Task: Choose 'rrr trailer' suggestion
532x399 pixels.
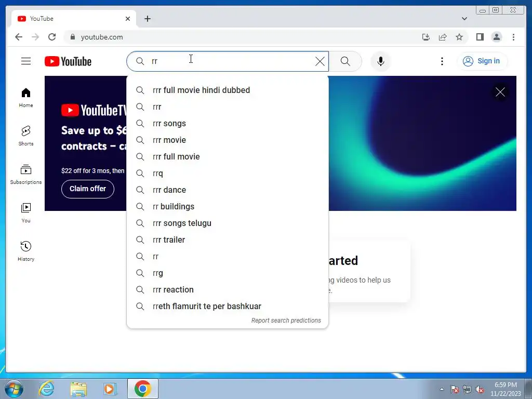Action: point(228,240)
